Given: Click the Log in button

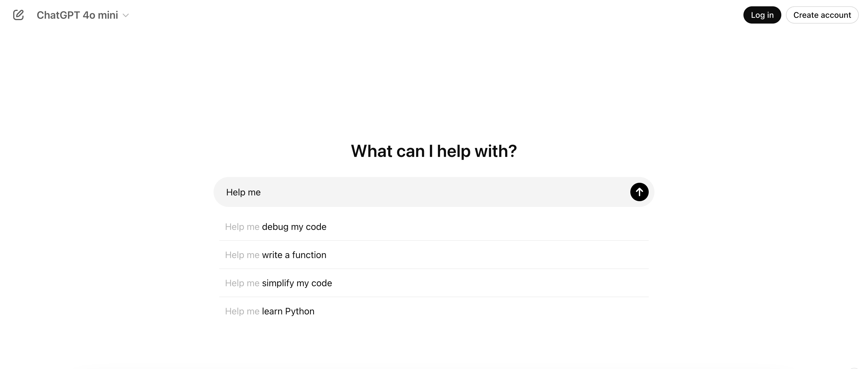Looking at the screenshot, I should click(x=762, y=15).
